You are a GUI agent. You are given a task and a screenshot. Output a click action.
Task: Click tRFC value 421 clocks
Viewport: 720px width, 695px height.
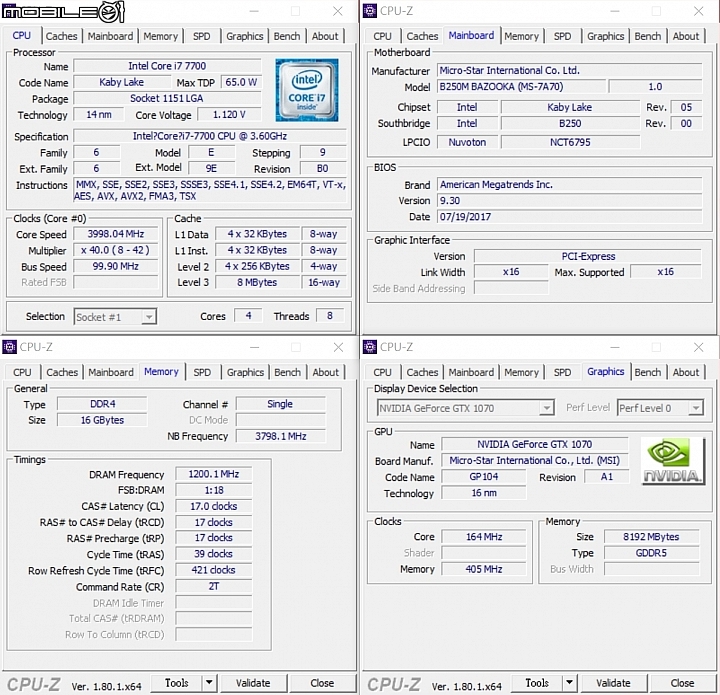point(214,570)
